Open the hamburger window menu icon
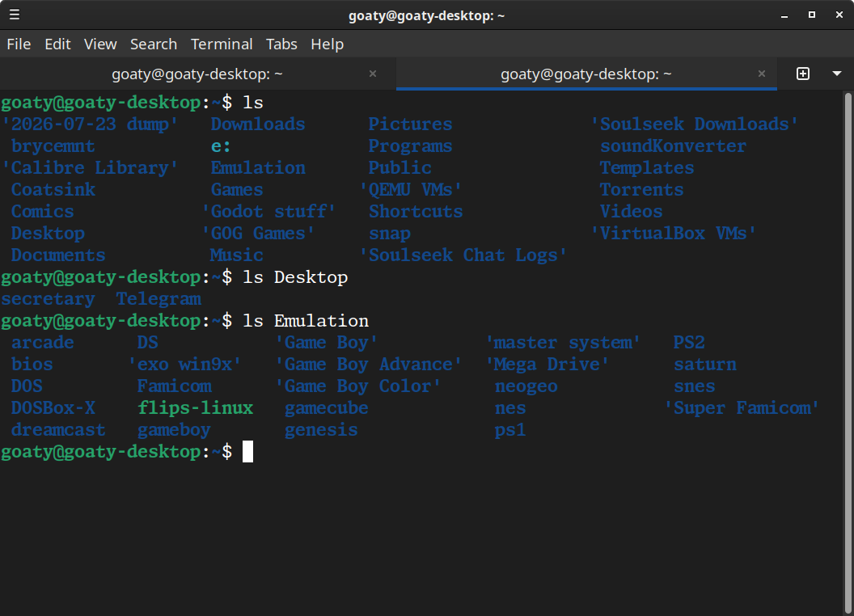 [15, 15]
